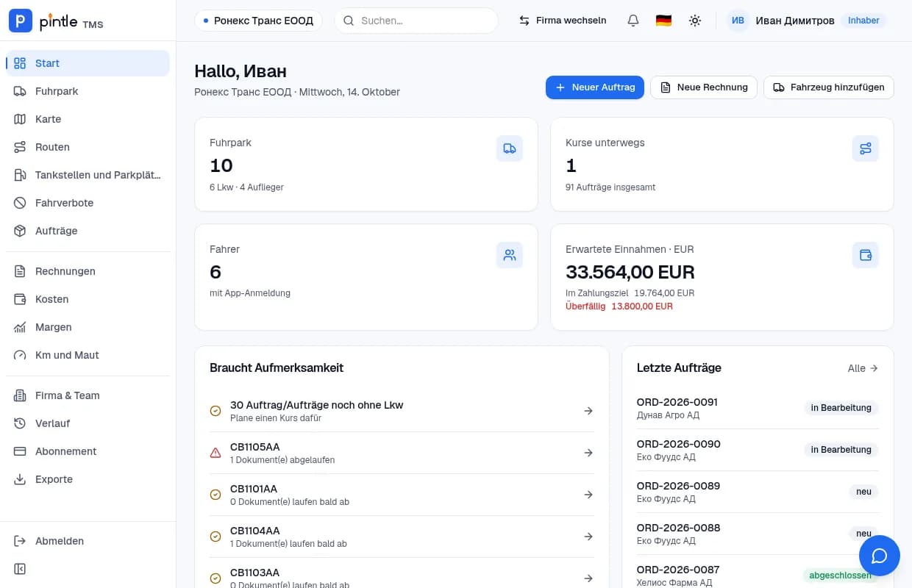
Task: Open Firma & Team settings
Action: pos(88,395)
